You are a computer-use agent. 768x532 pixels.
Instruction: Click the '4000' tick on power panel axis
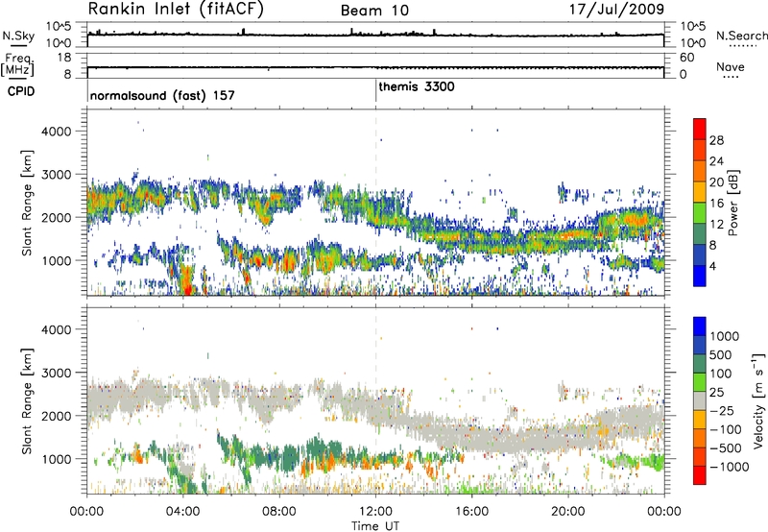click(56, 132)
